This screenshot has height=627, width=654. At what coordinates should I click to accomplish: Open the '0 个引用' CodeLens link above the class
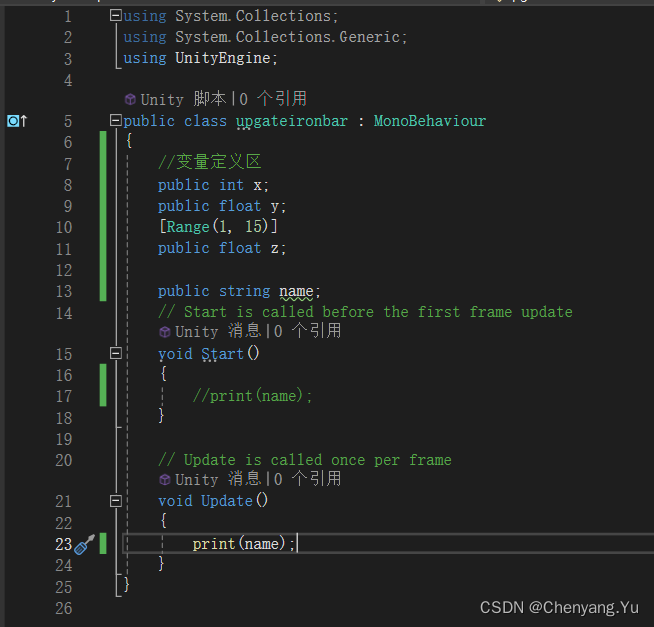273,99
